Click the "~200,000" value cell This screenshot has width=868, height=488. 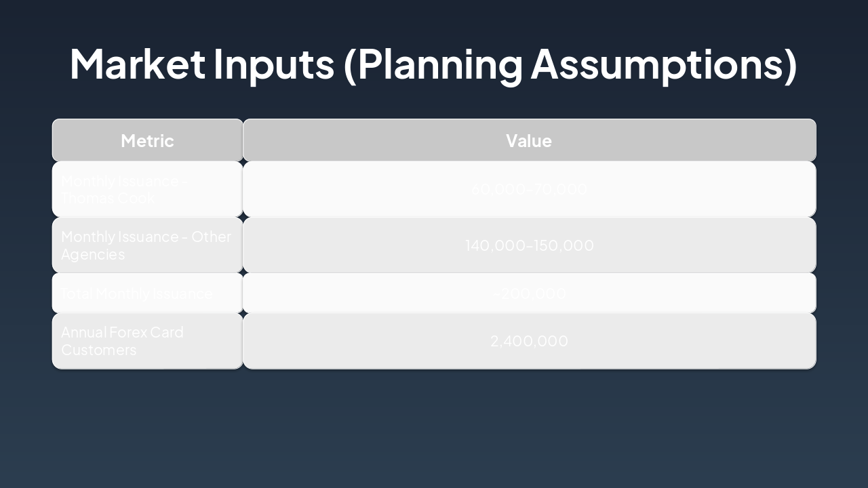[529, 293]
